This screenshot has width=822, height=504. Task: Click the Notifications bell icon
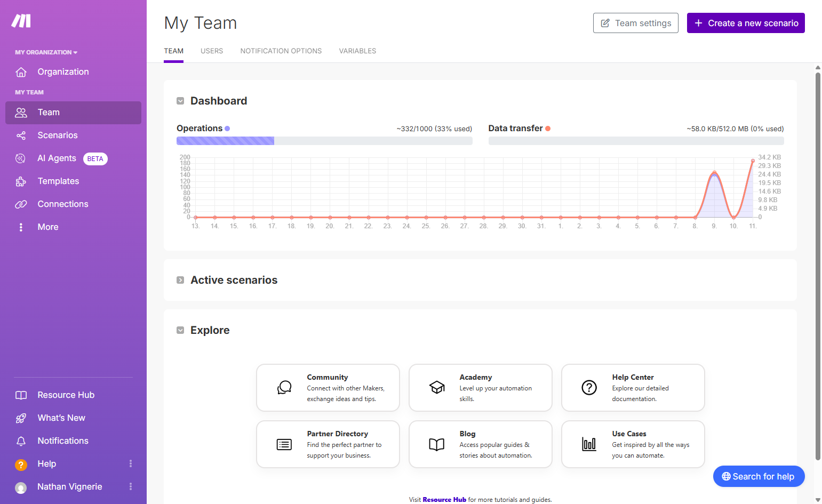(21, 441)
